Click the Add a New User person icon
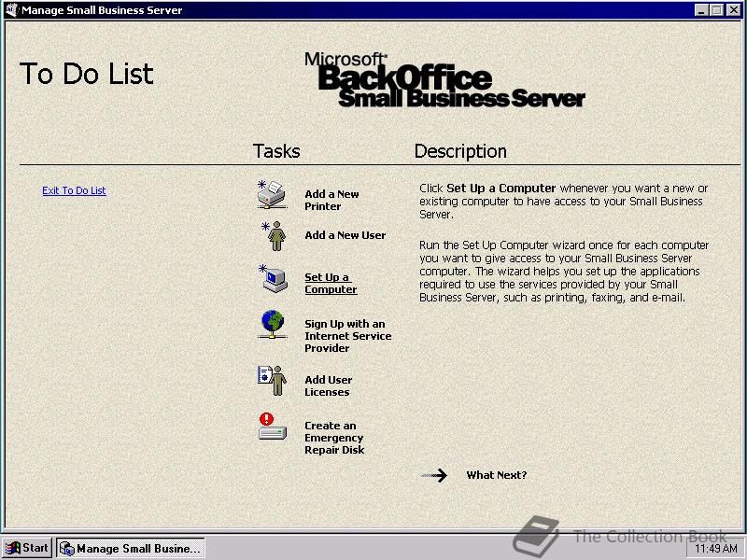The height and width of the screenshot is (560, 747). [274, 236]
